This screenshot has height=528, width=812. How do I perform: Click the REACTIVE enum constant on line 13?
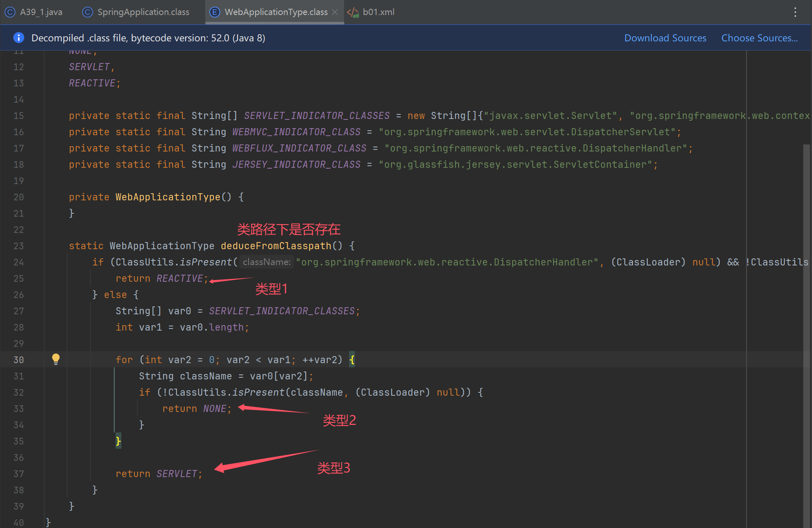(92, 83)
